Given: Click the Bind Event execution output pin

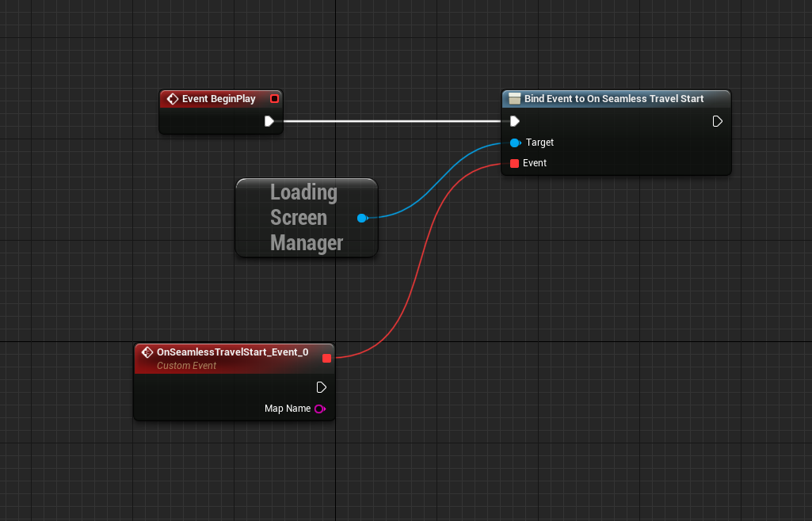Looking at the screenshot, I should tap(717, 121).
